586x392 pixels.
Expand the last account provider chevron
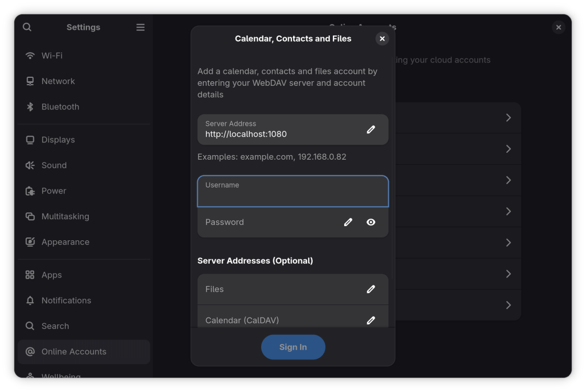click(508, 305)
